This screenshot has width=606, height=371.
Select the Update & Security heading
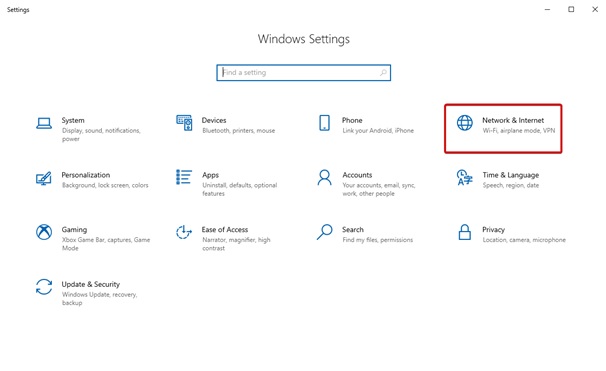tap(91, 284)
